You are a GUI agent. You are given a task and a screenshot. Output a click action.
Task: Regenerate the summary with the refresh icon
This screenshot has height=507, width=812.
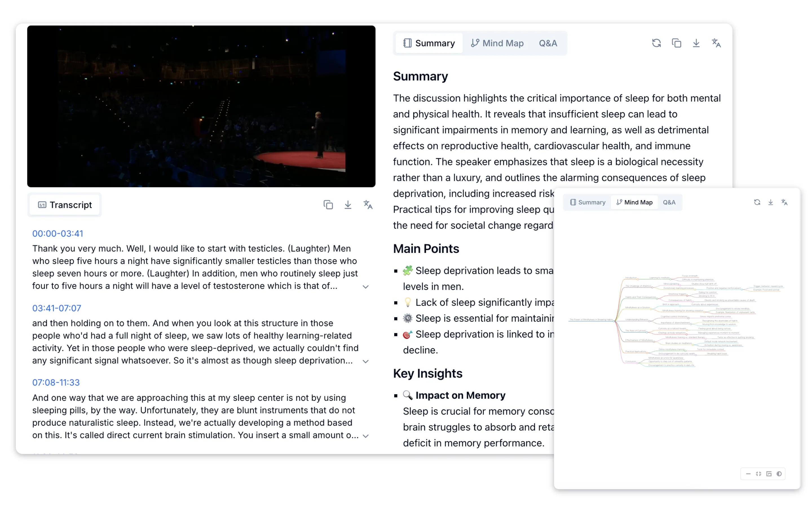(656, 43)
